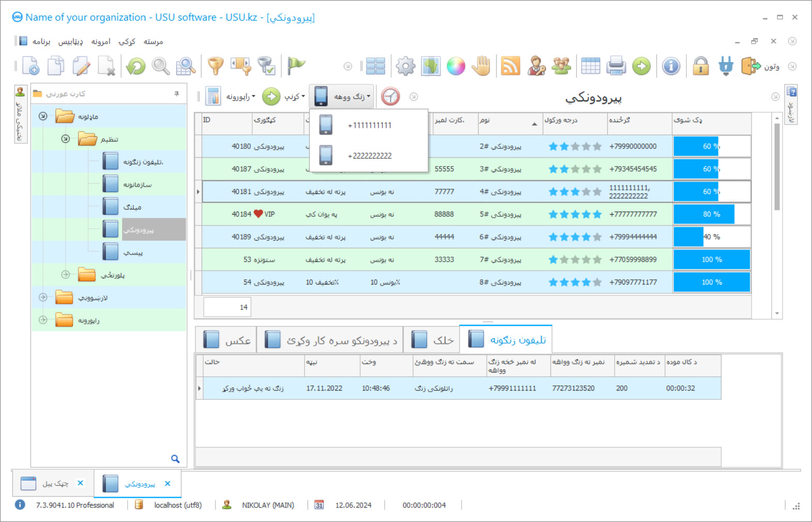Click the blue info icon in toolbar
This screenshot has width=812, height=522.
671,66
